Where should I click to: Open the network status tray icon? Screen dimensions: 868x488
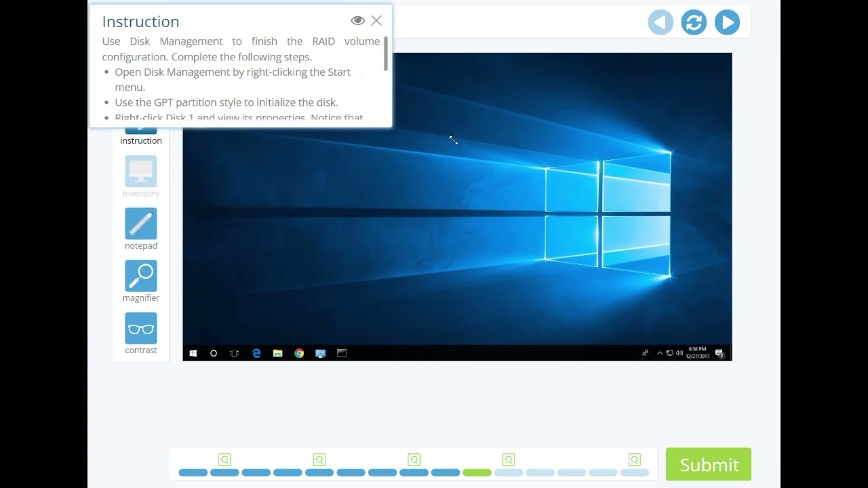pyautogui.click(x=669, y=353)
